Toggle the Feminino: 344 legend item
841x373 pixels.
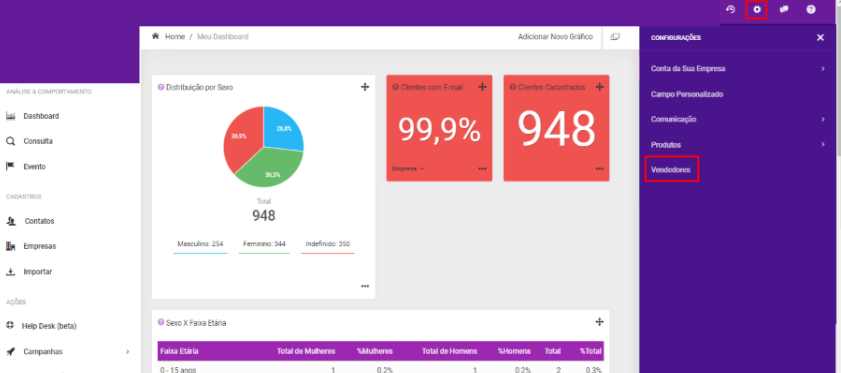click(x=264, y=244)
